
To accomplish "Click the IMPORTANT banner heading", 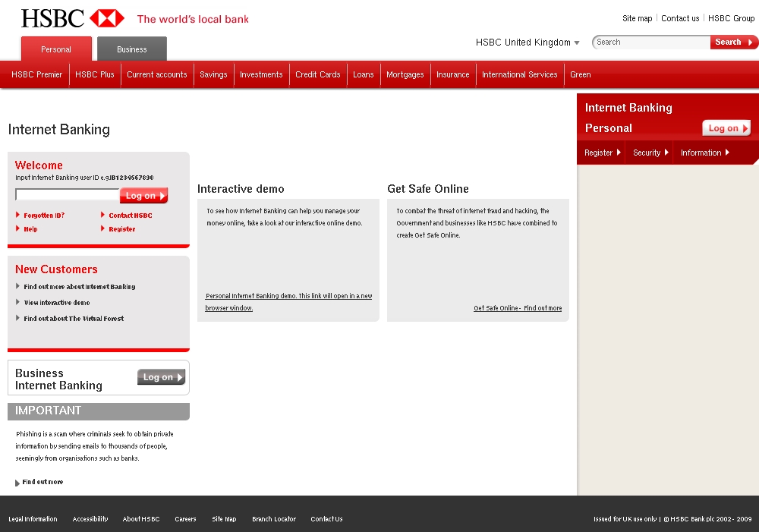I will click(48, 411).
